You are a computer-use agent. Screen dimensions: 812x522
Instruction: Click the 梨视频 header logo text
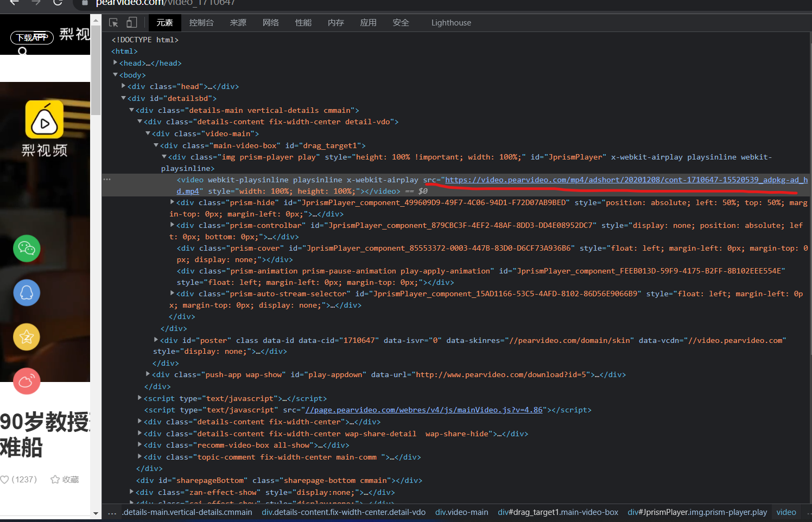(x=75, y=34)
